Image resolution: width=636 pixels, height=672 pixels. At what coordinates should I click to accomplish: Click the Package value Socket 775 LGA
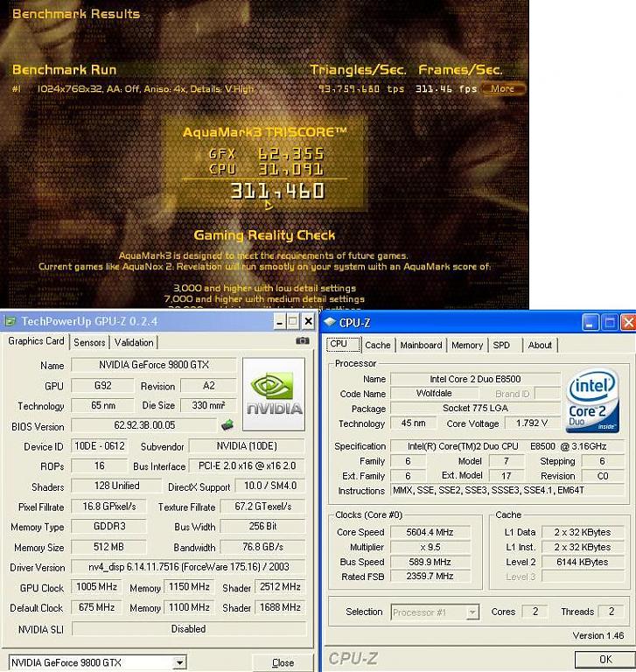pyautogui.click(x=475, y=409)
